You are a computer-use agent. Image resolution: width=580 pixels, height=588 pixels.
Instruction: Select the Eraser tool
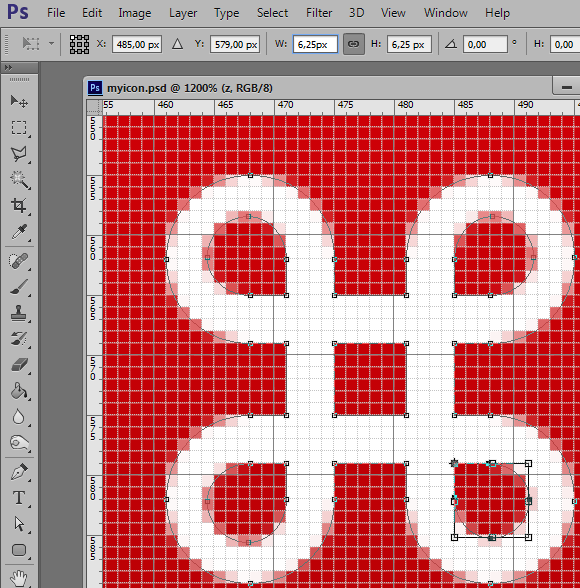(19, 365)
